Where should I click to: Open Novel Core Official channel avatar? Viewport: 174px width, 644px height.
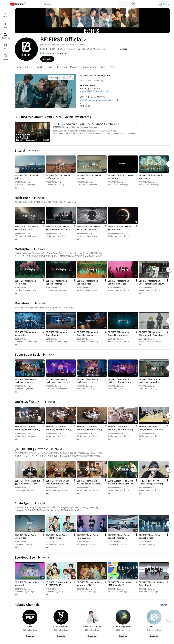92,617
